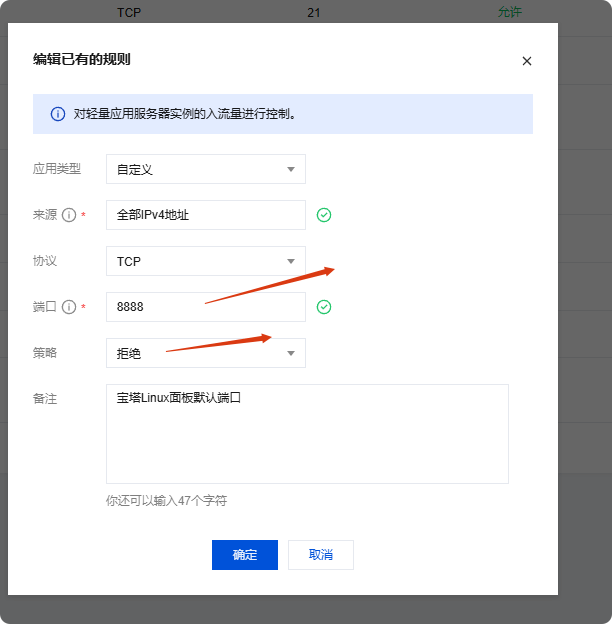
Task: Click the info icon in the blue notice banner
Action: [x=58, y=114]
